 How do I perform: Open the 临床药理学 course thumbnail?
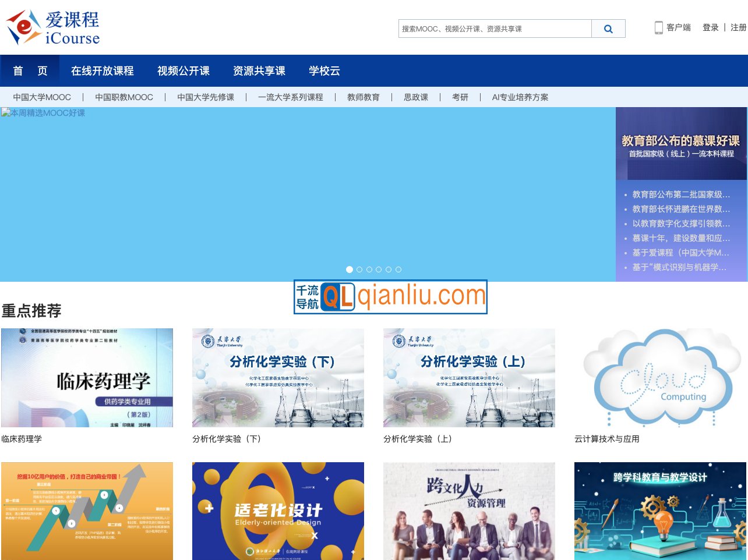[x=87, y=378]
